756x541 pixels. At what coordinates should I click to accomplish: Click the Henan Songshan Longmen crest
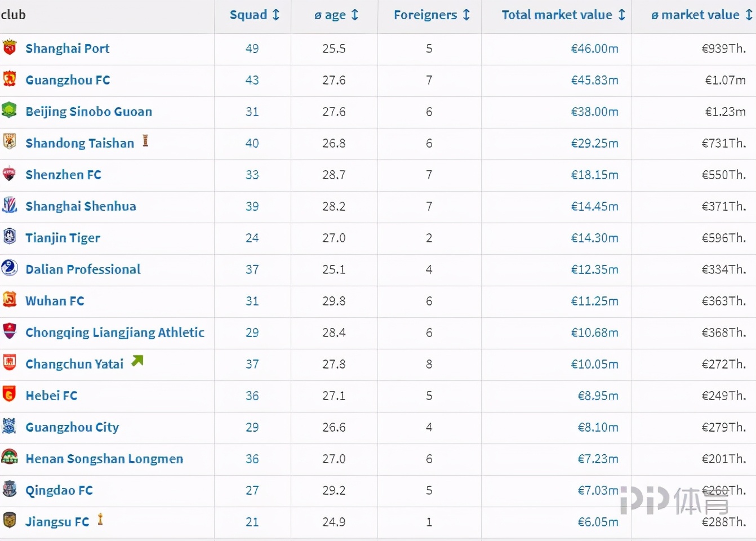10,457
